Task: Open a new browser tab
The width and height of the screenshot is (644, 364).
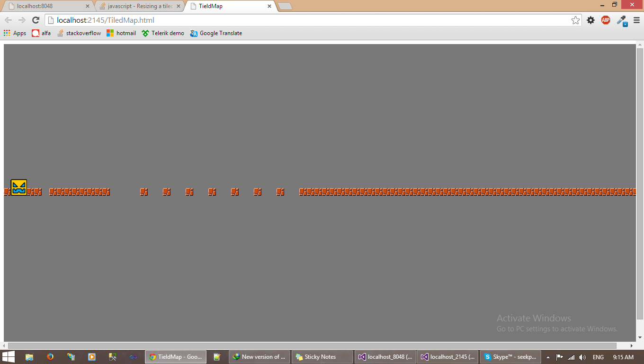Action: (285, 6)
